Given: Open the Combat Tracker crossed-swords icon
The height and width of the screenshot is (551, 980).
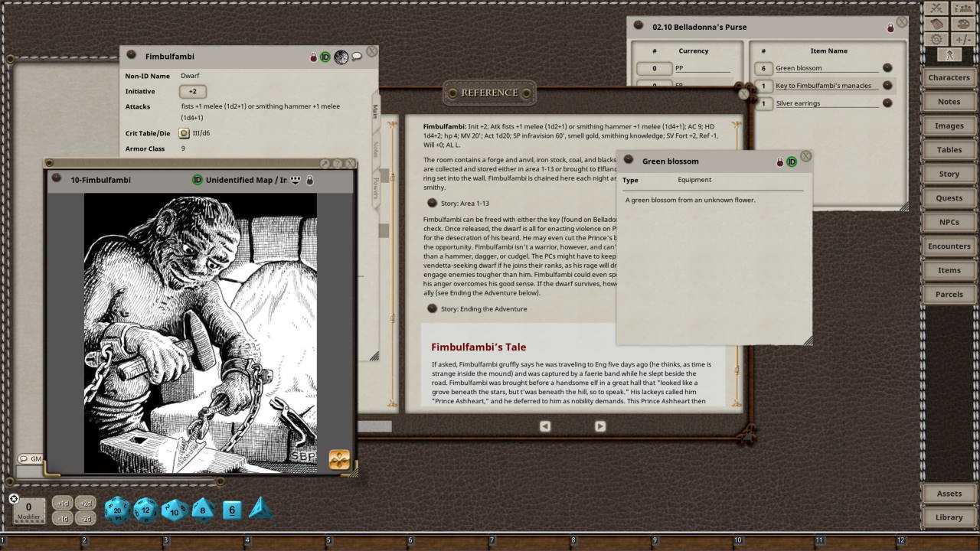Looking at the screenshot, I should pos(936,8).
